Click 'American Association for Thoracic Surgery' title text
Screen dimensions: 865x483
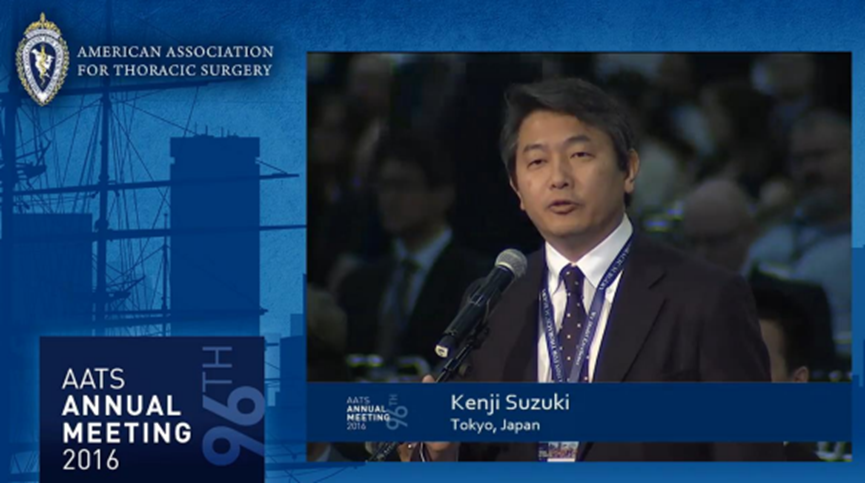tap(175, 61)
